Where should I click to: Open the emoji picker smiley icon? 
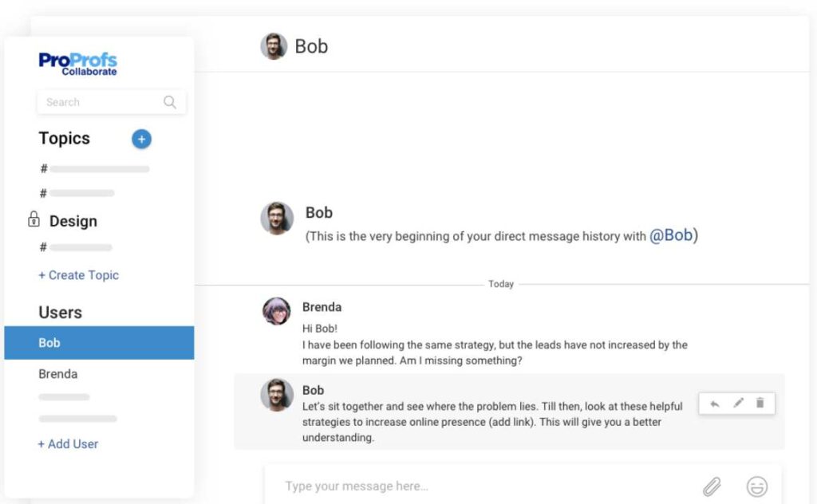click(756, 486)
